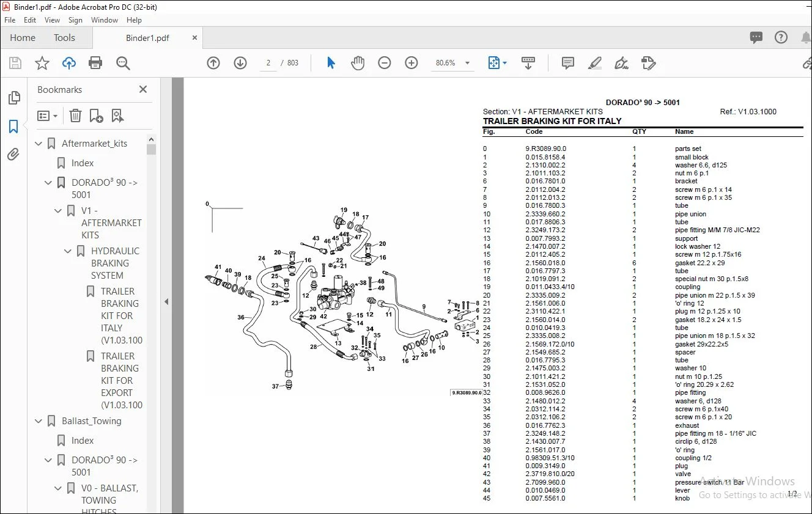Open the Find text magnifier tool
The image size is (812, 514).
point(123,63)
